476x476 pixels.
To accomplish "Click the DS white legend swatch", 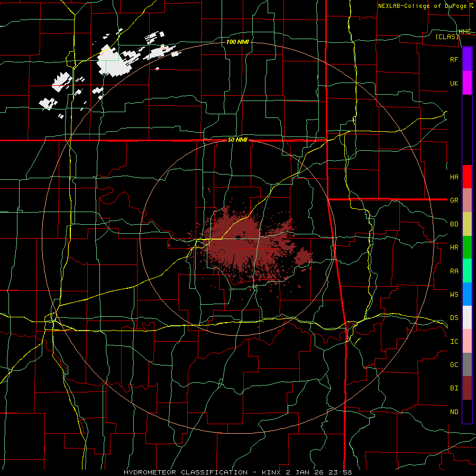I will pyautogui.click(x=467, y=317).
